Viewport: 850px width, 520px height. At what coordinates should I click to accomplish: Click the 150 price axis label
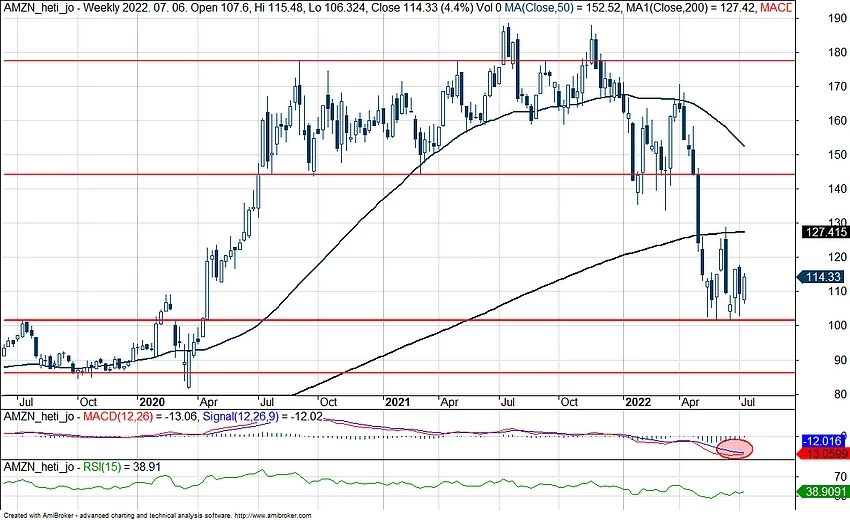(838, 155)
